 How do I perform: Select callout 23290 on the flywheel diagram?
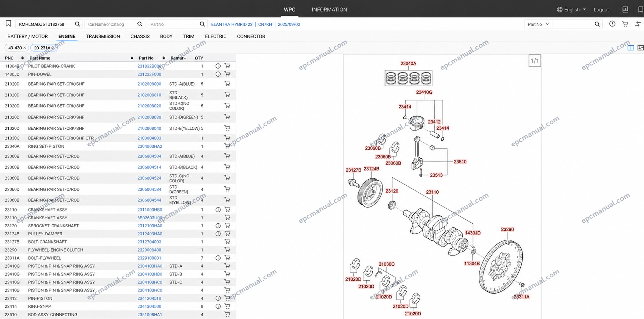pos(507,229)
